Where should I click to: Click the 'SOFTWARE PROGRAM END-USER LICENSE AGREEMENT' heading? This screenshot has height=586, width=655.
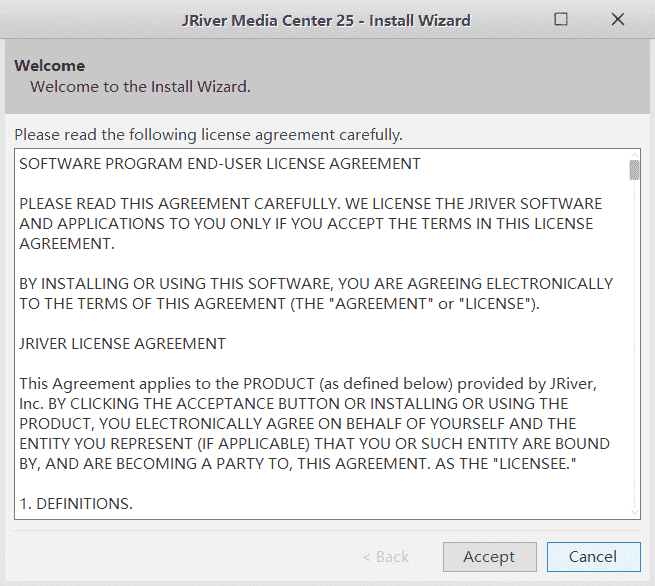point(220,164)
